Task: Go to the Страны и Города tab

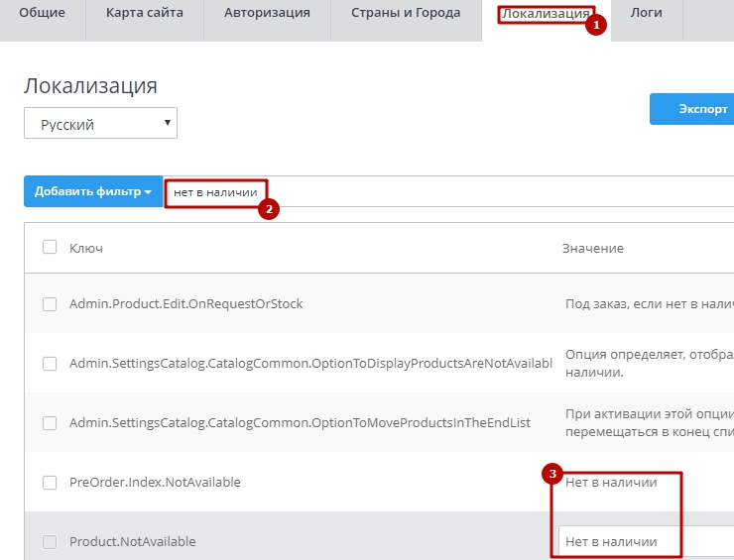Action: (405, 14)
